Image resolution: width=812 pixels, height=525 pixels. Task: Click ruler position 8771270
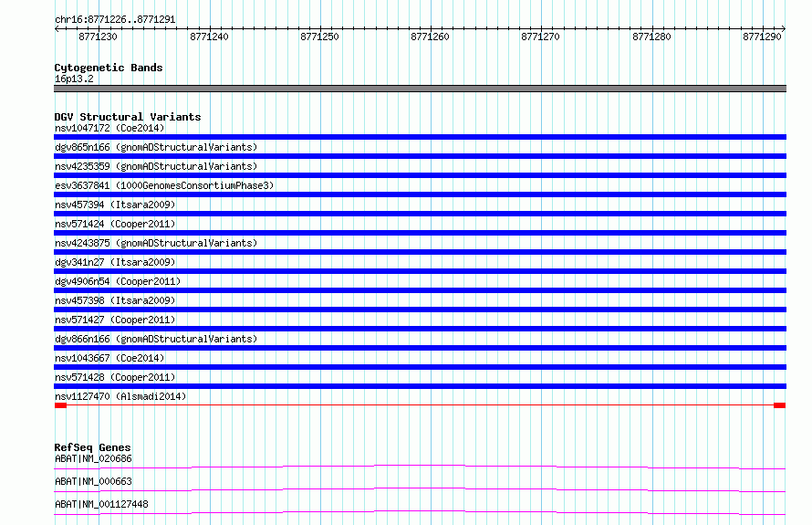coord(541,37)
